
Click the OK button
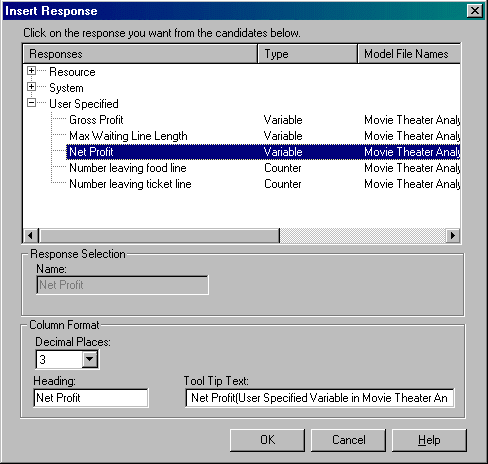pyautogui.click(x=267, y=440)
